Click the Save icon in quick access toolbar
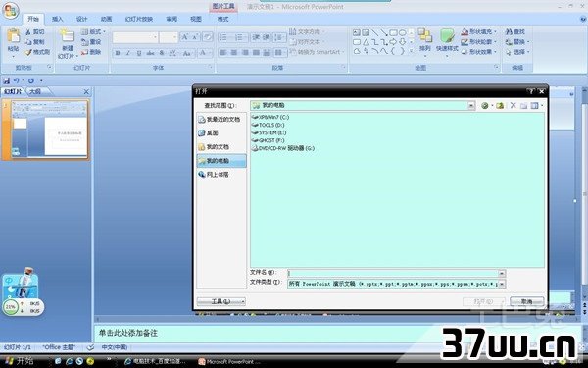 [x=7, y=80]
